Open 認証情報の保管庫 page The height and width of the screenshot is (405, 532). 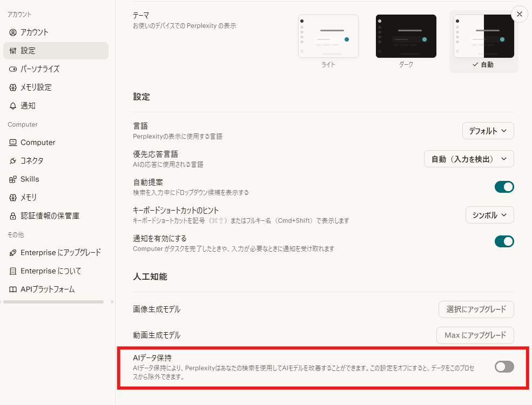[x=56, y=215]
